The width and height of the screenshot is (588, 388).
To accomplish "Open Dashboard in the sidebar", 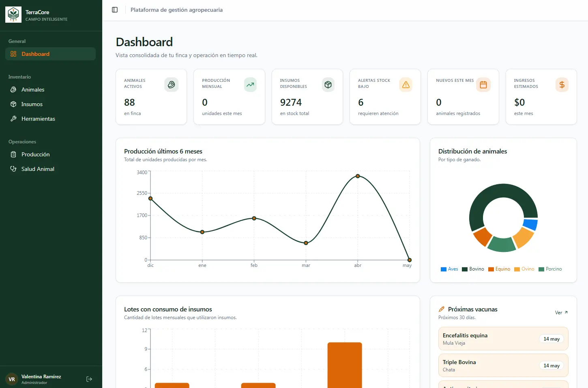I will pyautogui.click(x=50, y=54).
